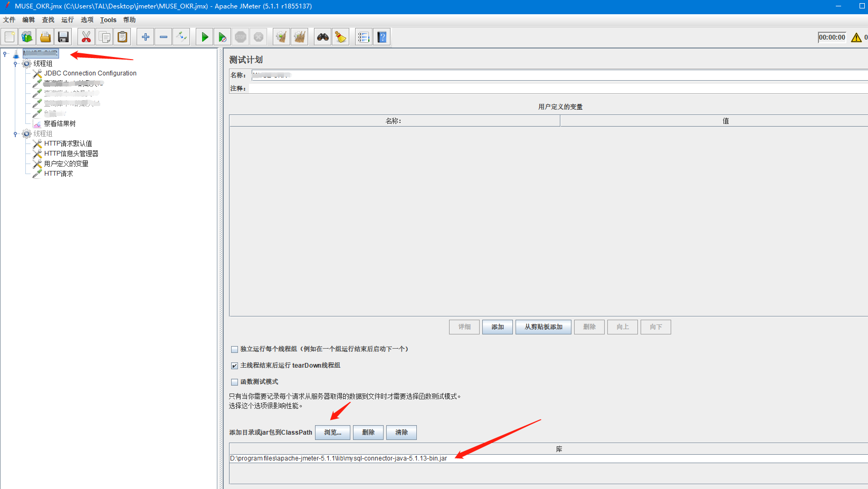Open the Help question mark icon
The image size is (868, 489).
coord(382,37)
